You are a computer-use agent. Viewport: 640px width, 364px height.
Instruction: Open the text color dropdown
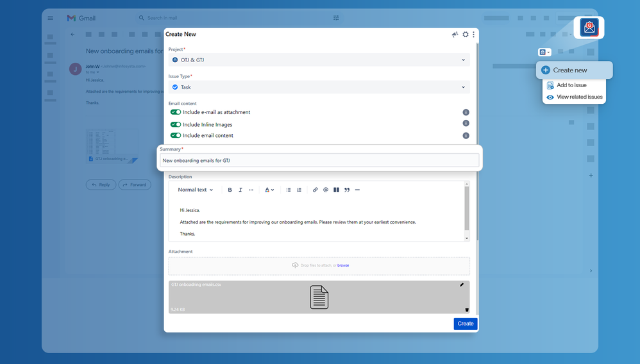[269, 190]
